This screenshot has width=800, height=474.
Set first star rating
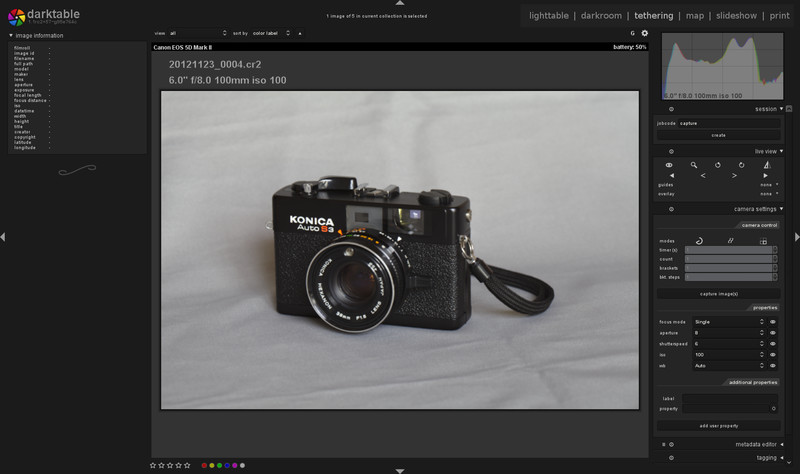153,465
